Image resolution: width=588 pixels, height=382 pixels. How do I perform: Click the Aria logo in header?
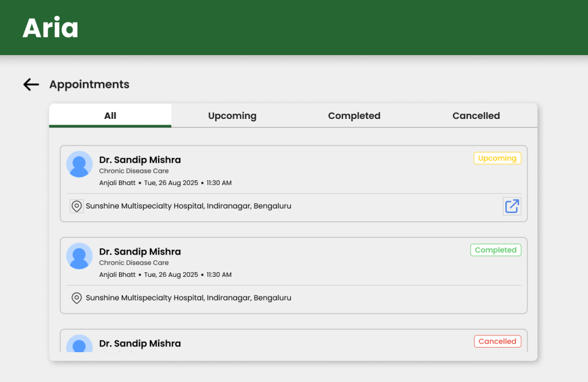pyautogui.click(x=51, y=28)
